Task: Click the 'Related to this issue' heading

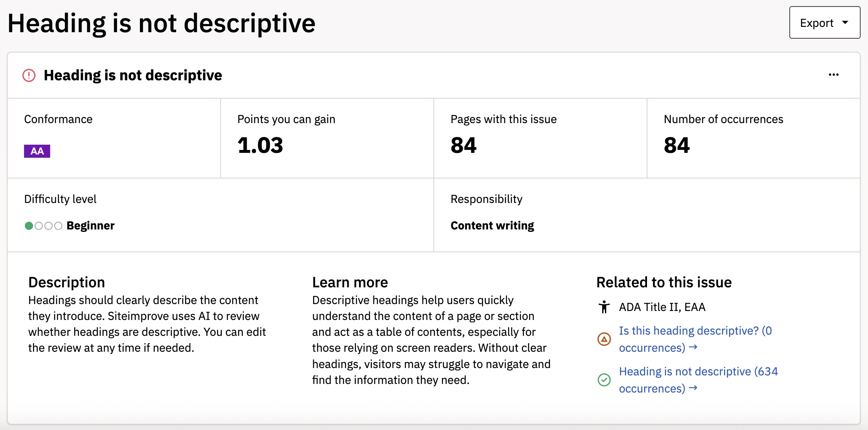Action: tap(664, 282)
